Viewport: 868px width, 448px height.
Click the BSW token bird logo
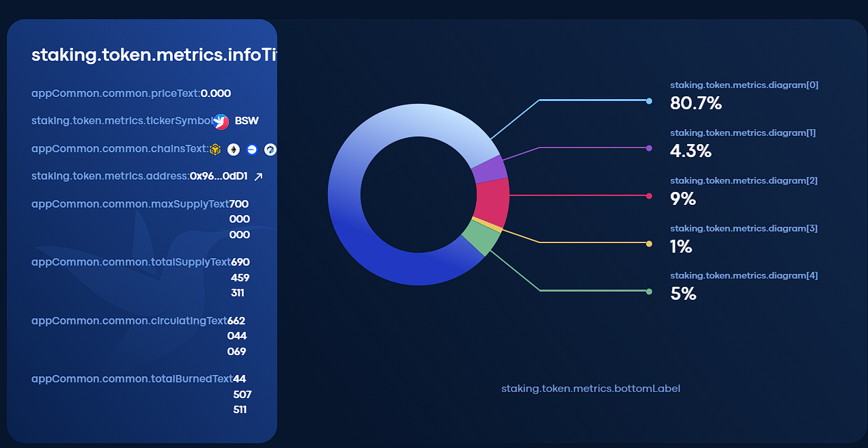(220, 122)
